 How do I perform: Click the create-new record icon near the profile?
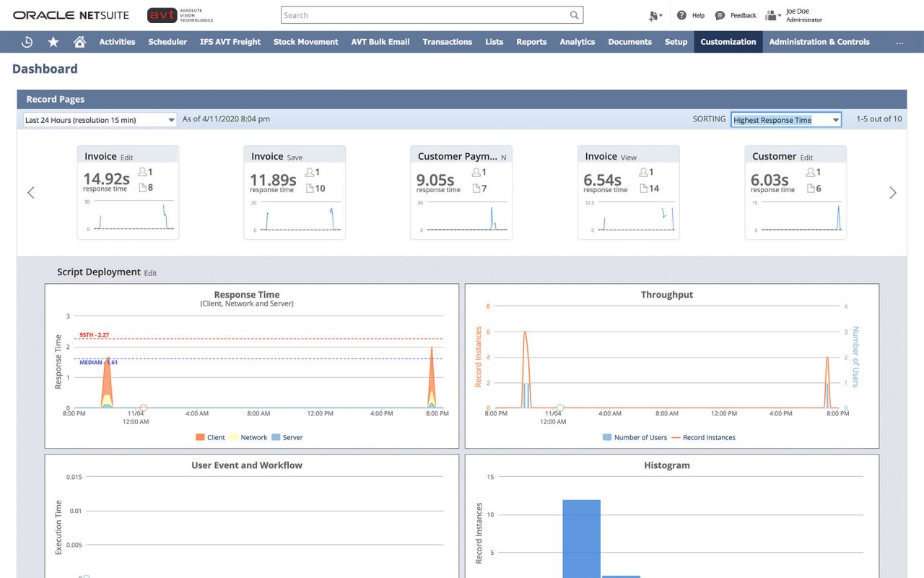pos(653,14)
